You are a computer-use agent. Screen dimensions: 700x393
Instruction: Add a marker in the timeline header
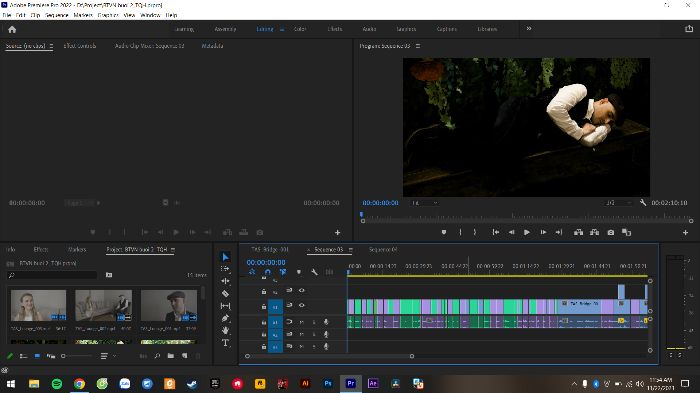[299, 272]
